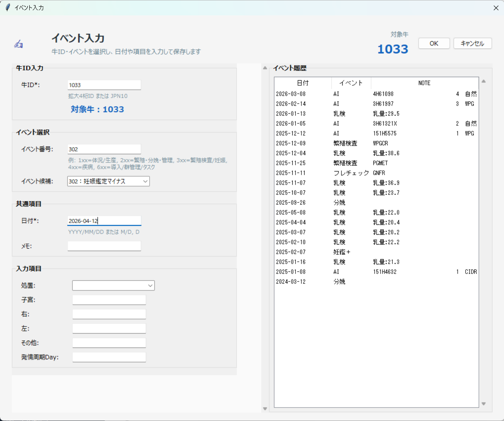Select the 2025-12-12 AI row

tap(376, 134)
